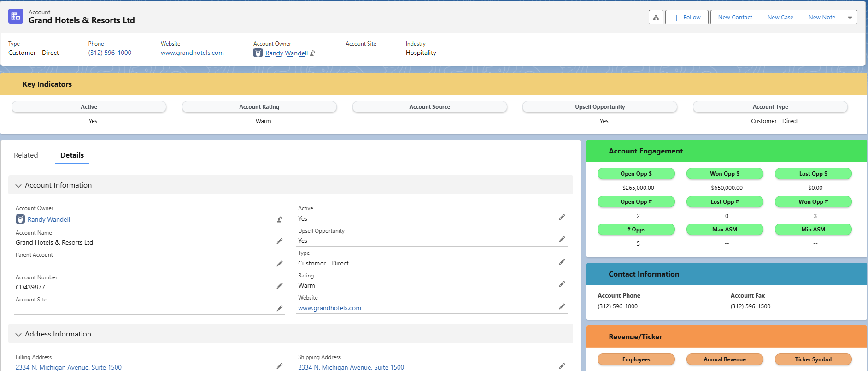The width and height of the screenshot is (868, 371).
Task: Click Randy Wandell avatar in header
Action: pyautogui.click(x=258, y=53)
